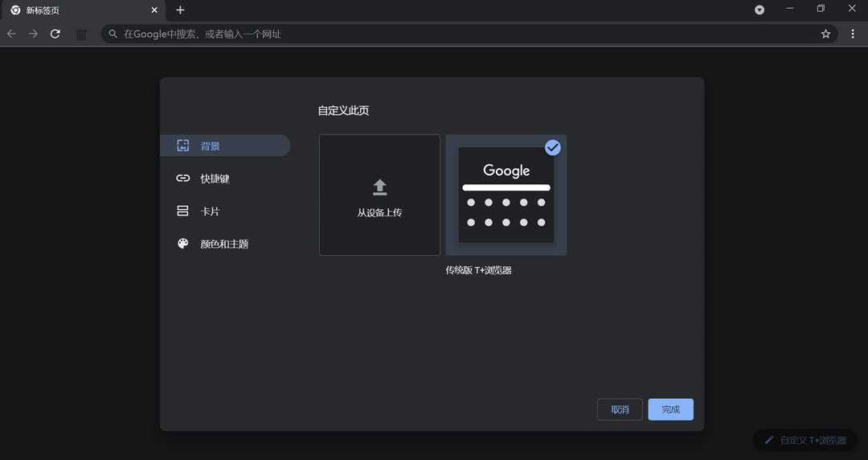Image resolution: width=868 pixels, height=460 pixels.
Task: Go back using the back arrow
Action: 11,34
